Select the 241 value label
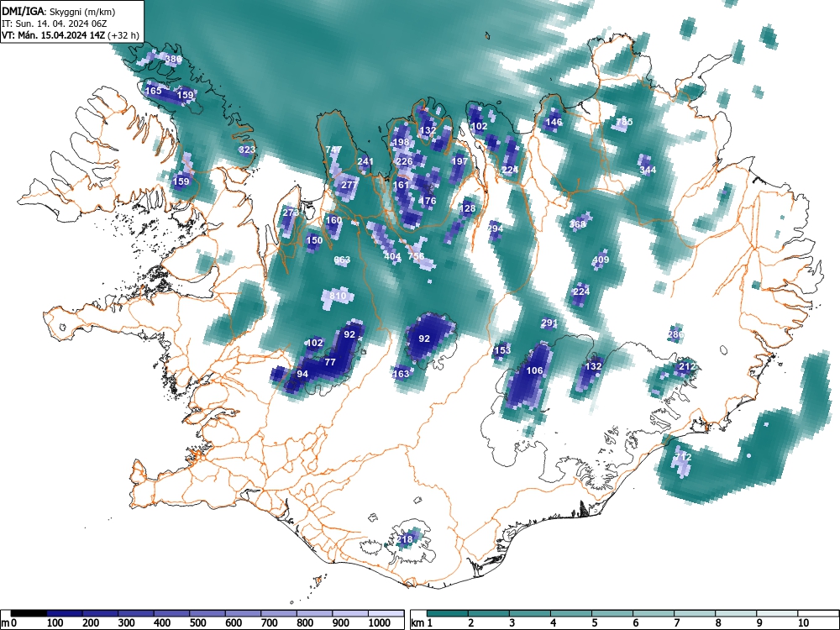Viewport: 840px width, 630px height. tap(365, 161)
